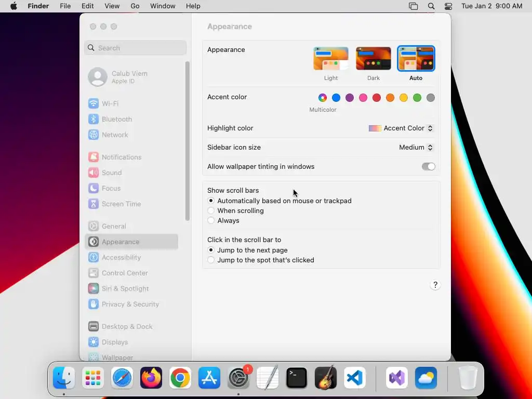The height and width of the screenshot is (399, 532).
Task: Open the View menu
Action: click(x=112, y=6)
